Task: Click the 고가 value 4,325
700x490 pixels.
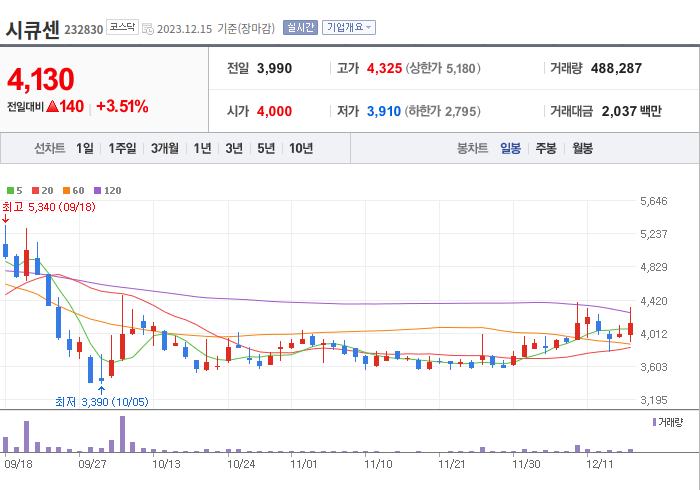Action: point(384,68)
